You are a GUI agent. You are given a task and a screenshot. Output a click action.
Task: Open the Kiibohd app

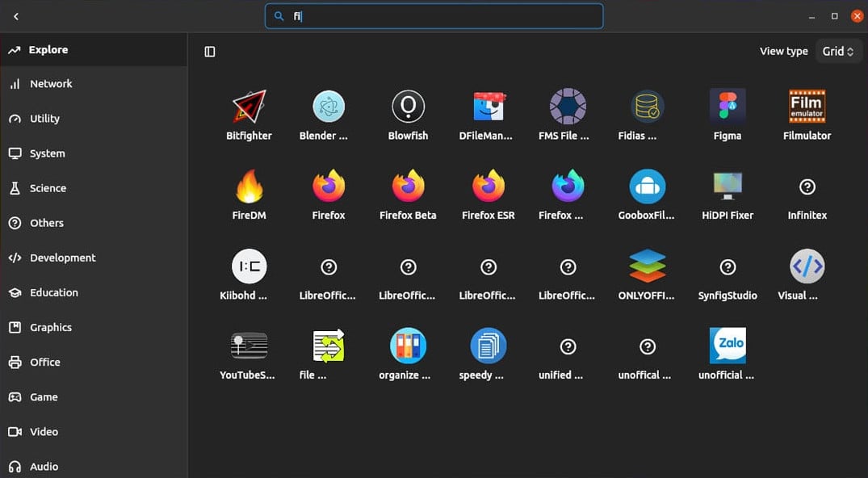[x=249, y=266]
